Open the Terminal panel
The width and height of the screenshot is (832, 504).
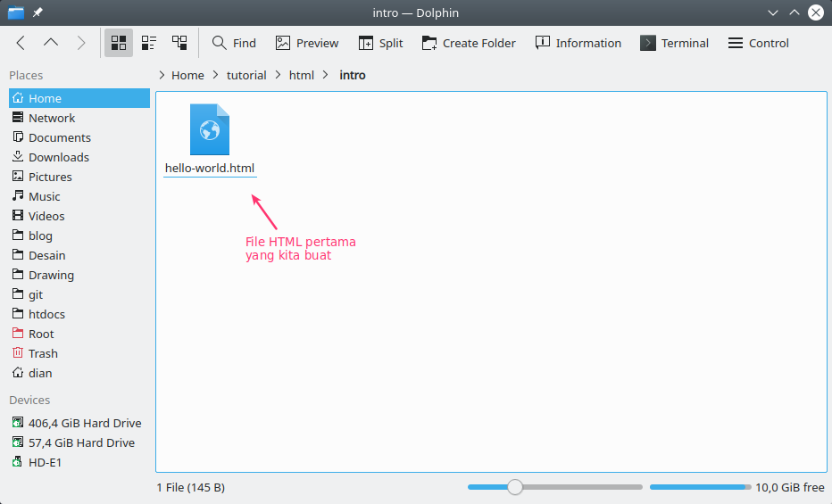tap(674, 43)
